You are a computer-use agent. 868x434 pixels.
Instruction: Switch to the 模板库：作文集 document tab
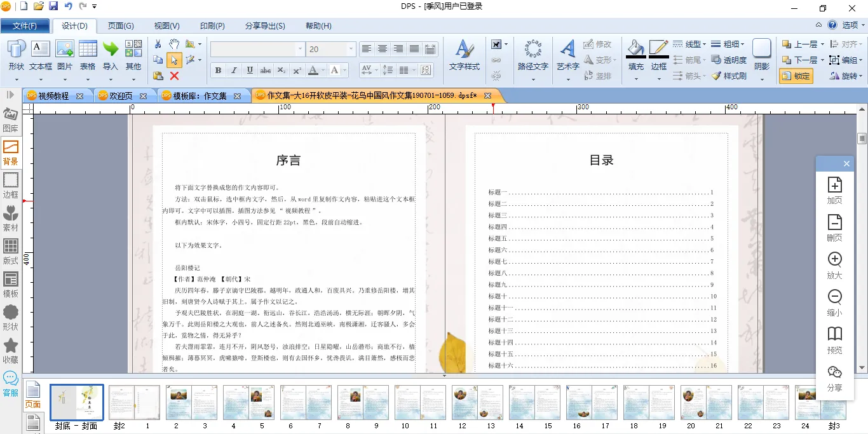click(200, 96)
